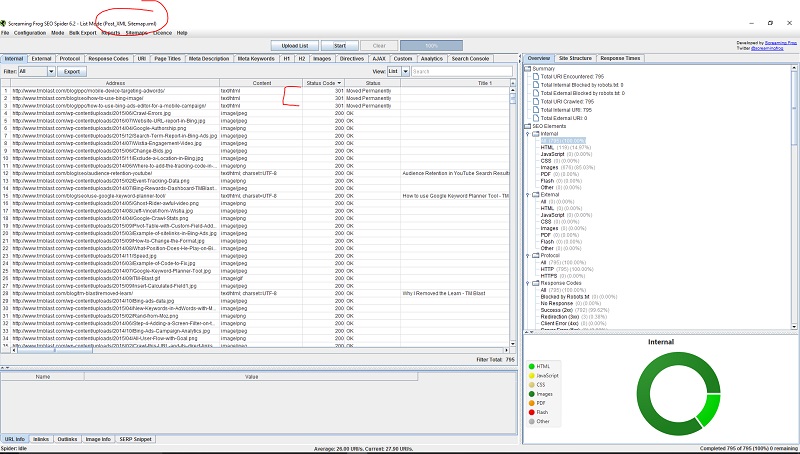This screenshot has height=454, width=800.
Task: Select row with Crawl-Errors.jpg URL
Action: tap(255, 113)
